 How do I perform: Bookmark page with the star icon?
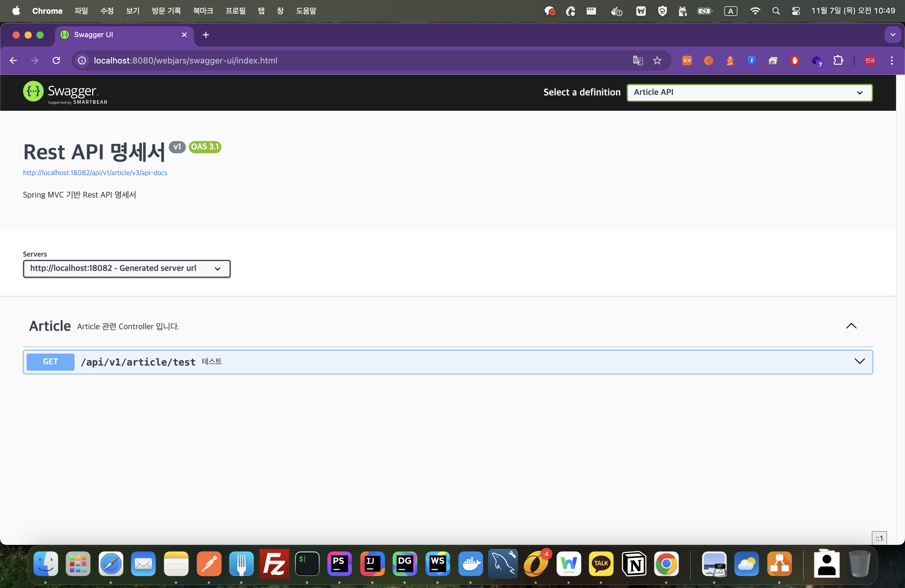tap(657, 60)
